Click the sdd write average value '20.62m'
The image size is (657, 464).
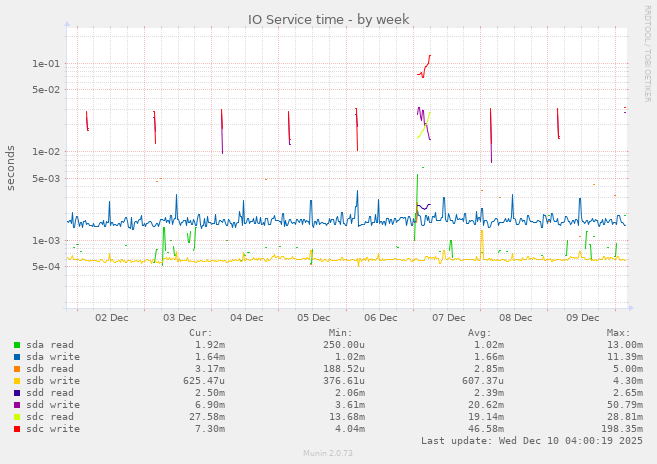tap(486, 405)
